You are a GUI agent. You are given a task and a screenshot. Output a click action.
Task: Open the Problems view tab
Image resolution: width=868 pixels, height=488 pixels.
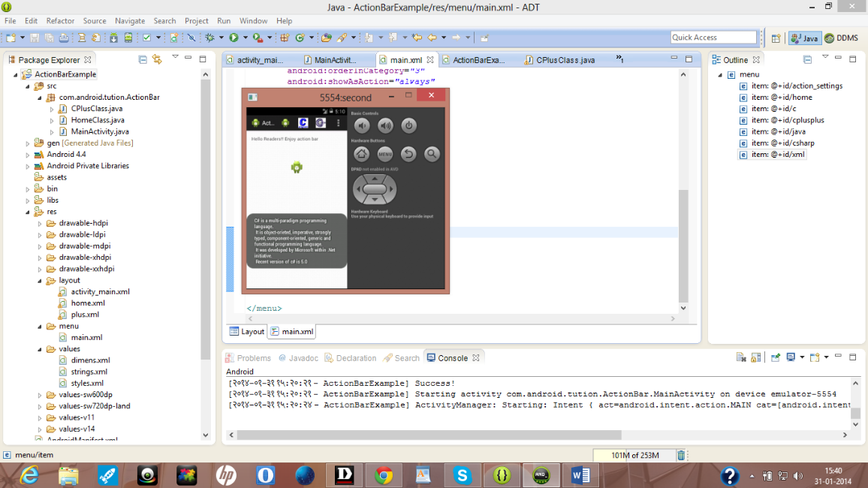249,358
